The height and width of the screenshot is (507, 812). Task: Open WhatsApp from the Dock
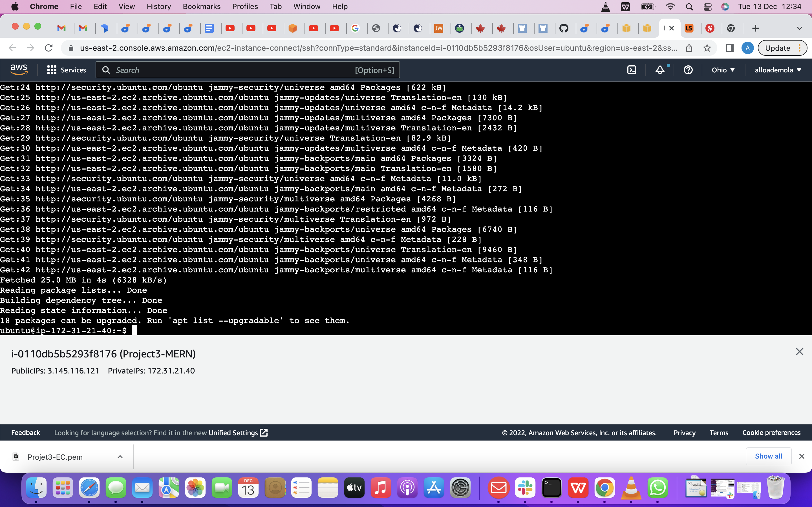point(657,488)
